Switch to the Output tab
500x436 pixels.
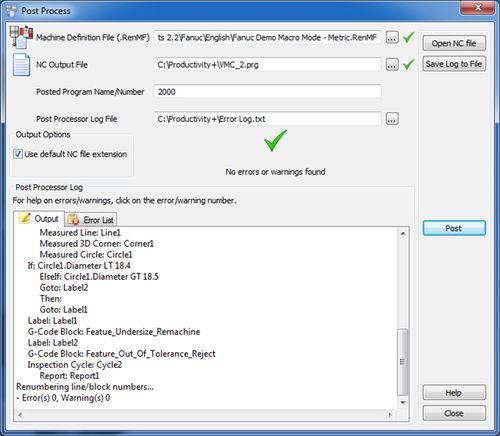pos(39,219)
